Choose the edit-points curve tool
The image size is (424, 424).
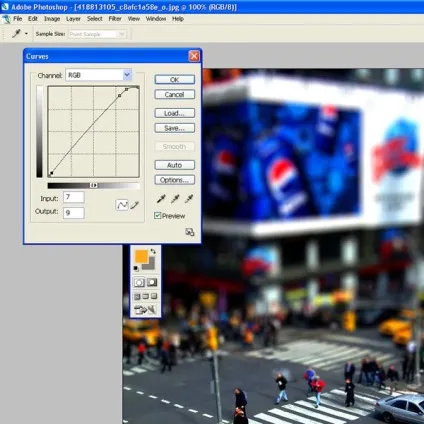point(122,205)
